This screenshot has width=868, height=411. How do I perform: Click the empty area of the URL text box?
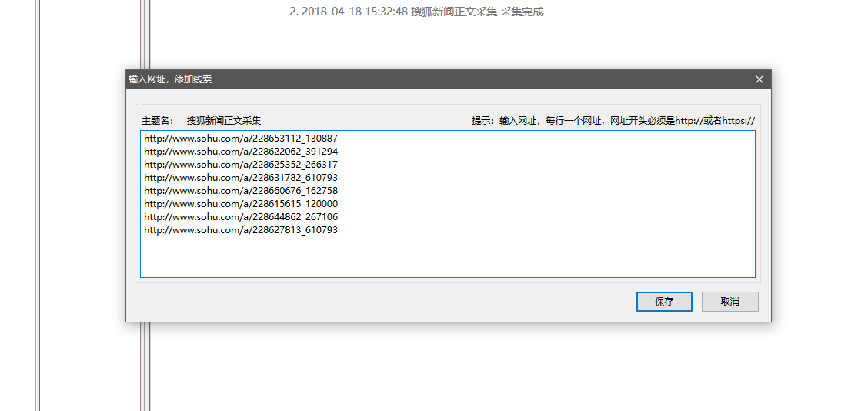(447, 256)
